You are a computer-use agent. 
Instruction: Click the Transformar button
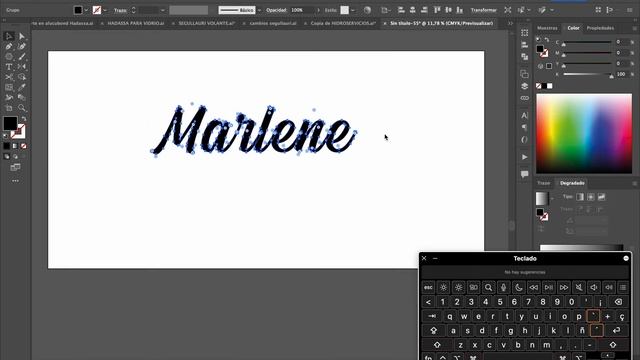[483, 10]
